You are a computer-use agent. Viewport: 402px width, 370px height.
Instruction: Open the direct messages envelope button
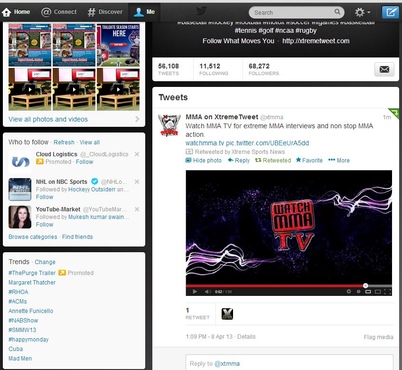pos(384,69)
